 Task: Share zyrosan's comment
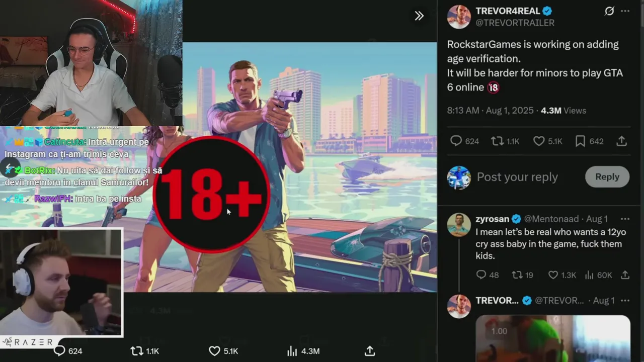tap(625, 275)
